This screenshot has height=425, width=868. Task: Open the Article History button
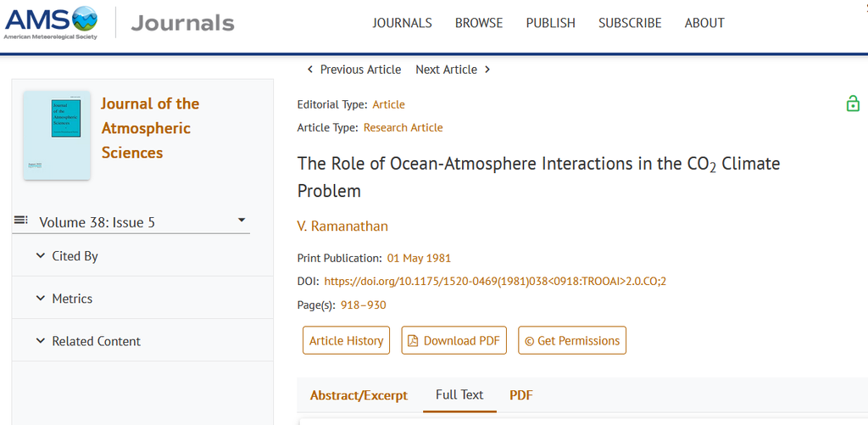(346, 340)
